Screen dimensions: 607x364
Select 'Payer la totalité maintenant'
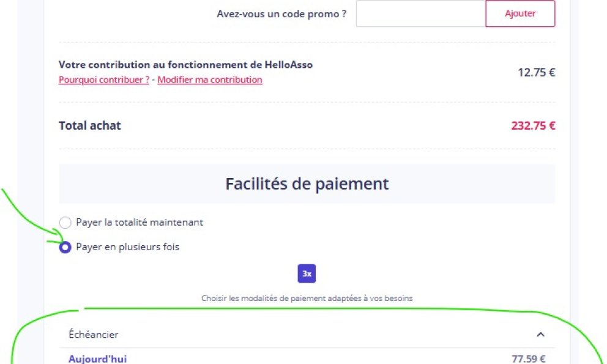click(65, 222)
